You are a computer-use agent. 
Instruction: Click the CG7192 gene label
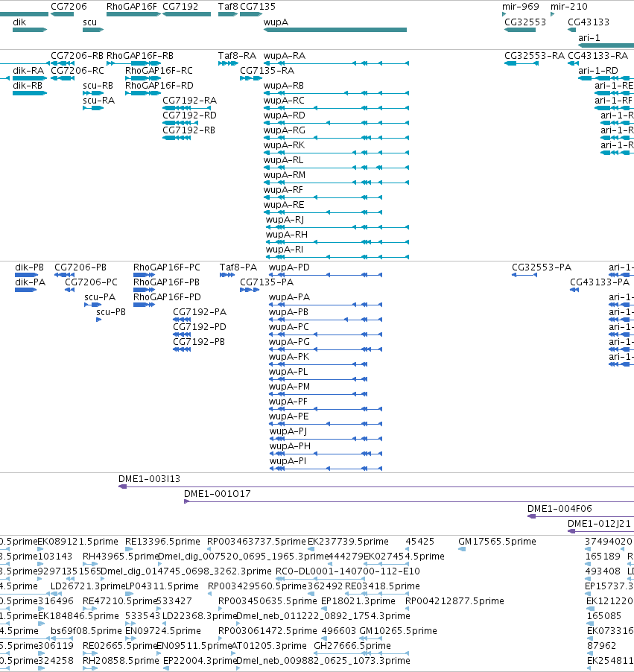(180, 7)
